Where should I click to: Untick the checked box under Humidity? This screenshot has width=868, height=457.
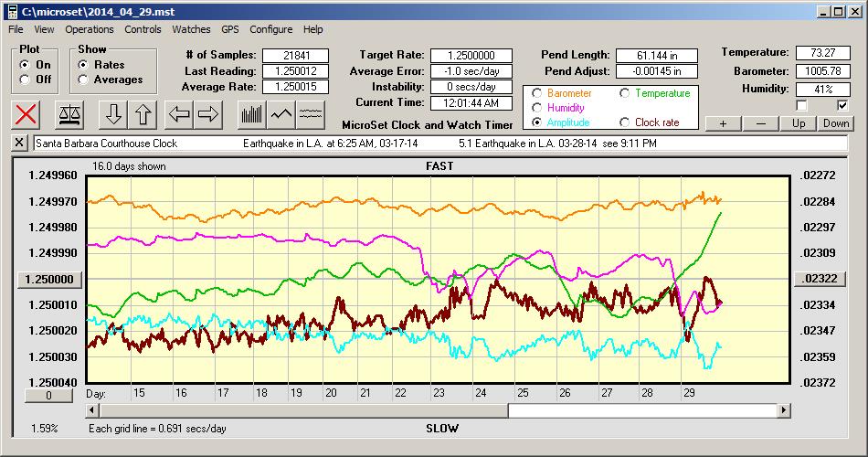click(x=842, y=105)
